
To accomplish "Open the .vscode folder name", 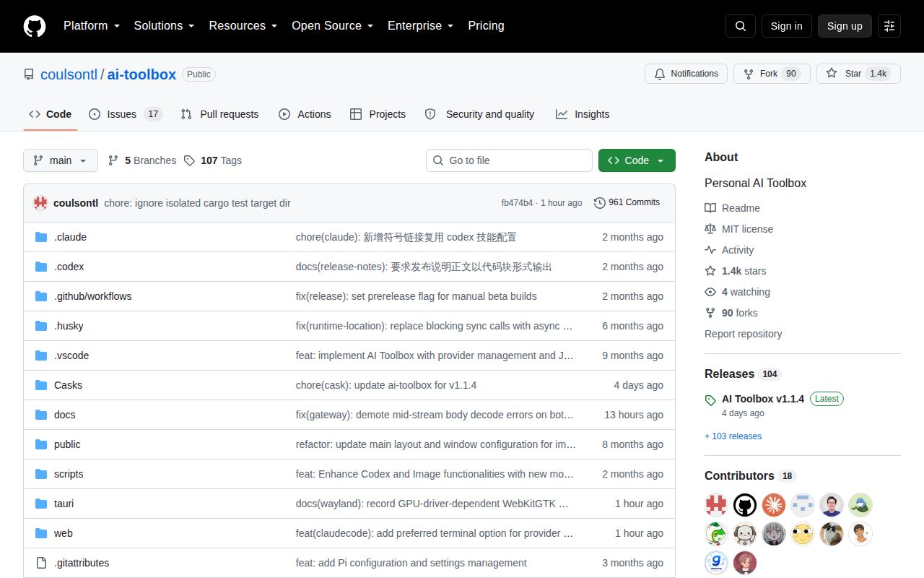I will pos(71,355).
